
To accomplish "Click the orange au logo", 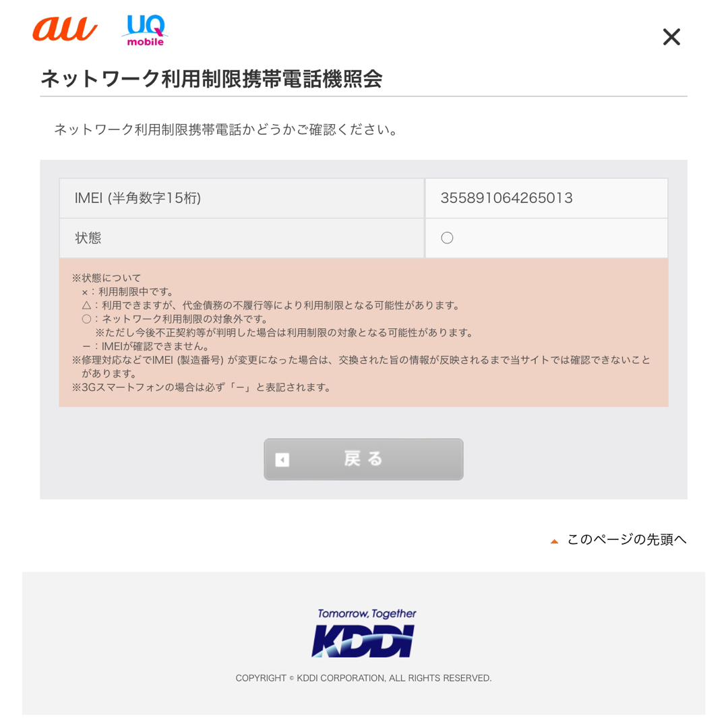I will point(65,29).
